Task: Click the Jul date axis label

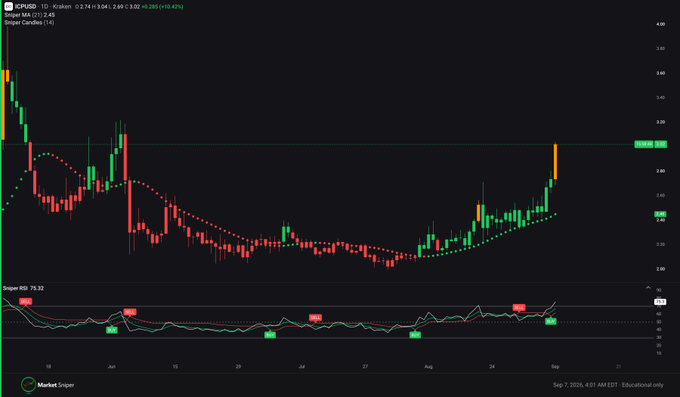Action: point(301,367)
